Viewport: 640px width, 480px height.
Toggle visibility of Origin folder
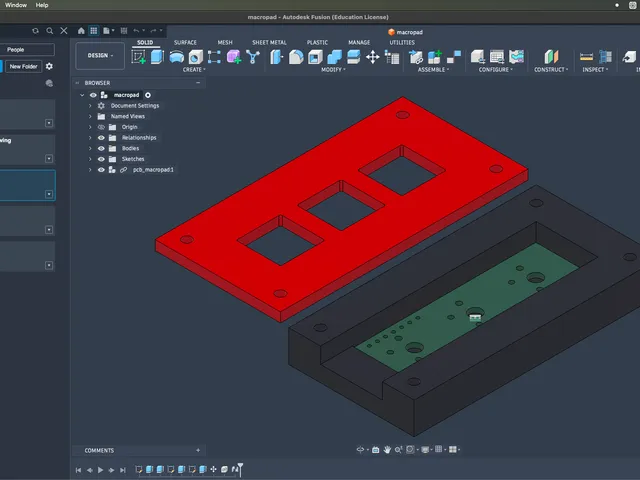101,127
